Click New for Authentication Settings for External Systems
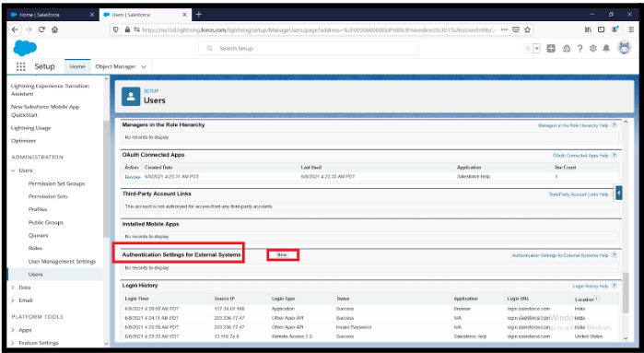 tap(282, 254)
